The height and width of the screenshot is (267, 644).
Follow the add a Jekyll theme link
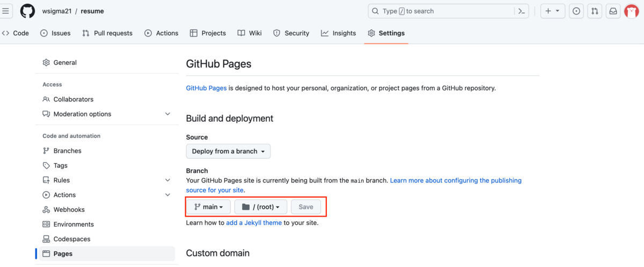tap(253, 222)
